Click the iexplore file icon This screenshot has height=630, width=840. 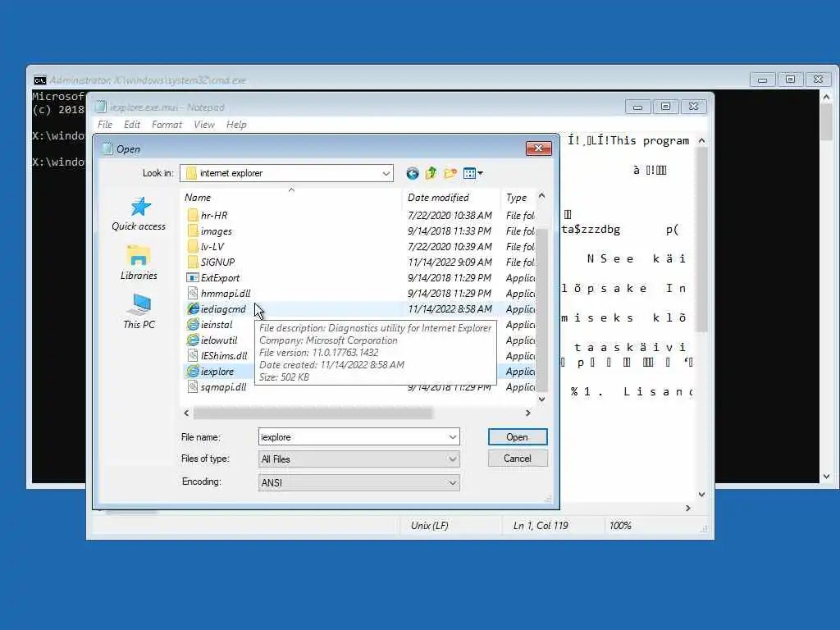click(x=193, y=372)
